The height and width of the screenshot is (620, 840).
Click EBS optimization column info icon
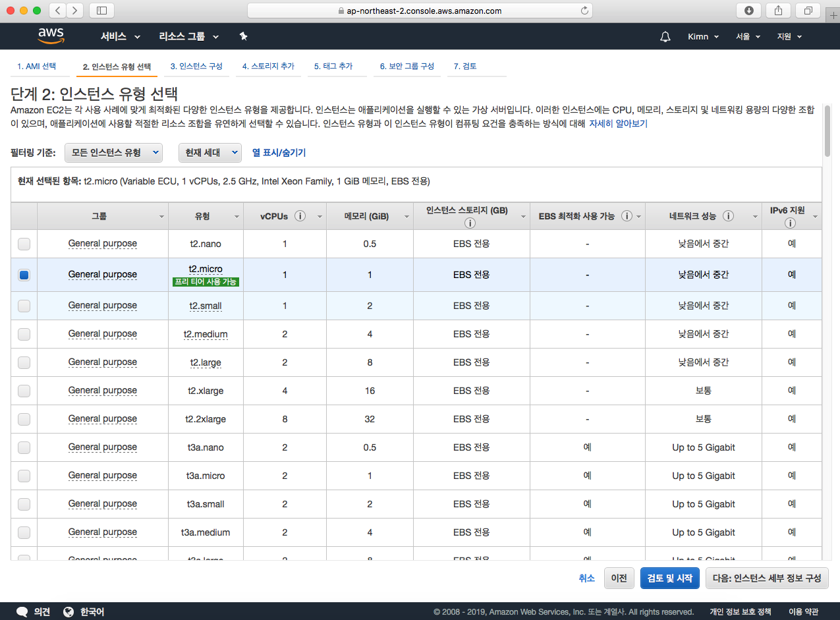click(x=627, y=216)
